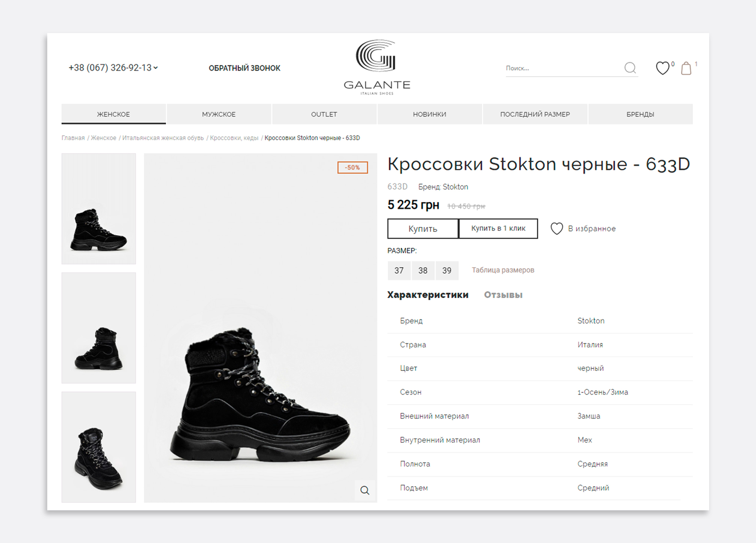This screenshot has height=543, width=756.
Task: Open the shopping bag cart icon
Action: pyautogui.click(x=686, y=69)
